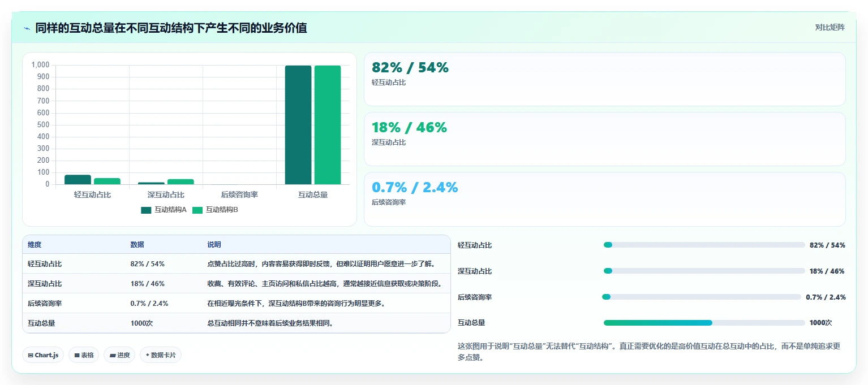The image size is (868, 385).
Task: Click the 互动总量 x-axis label on the chart
Action: click(x=313, y=194)
